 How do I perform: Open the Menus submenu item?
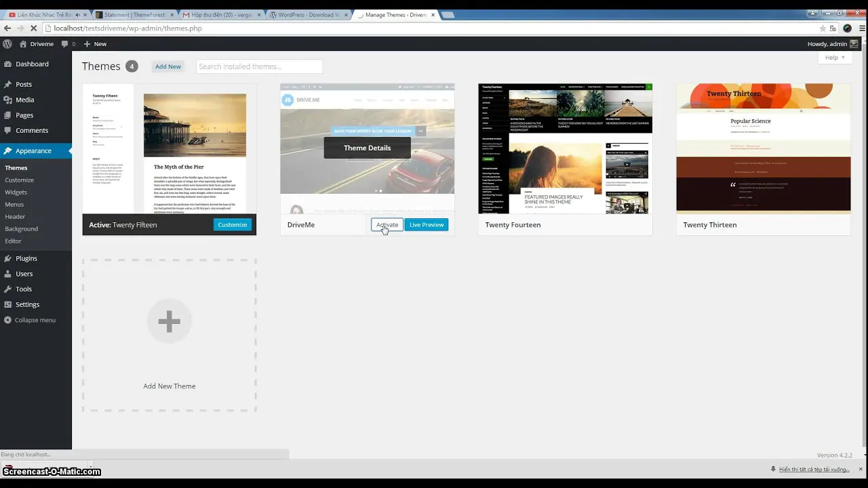pyautogui.click(x=14, y=204)
